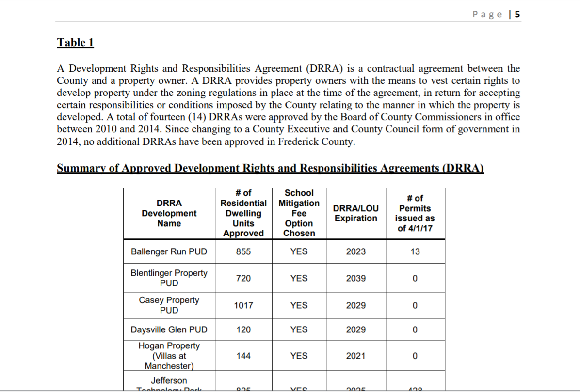Select the 'Casey Property PUD' cell
580x392 pixels.
[169, 305]
